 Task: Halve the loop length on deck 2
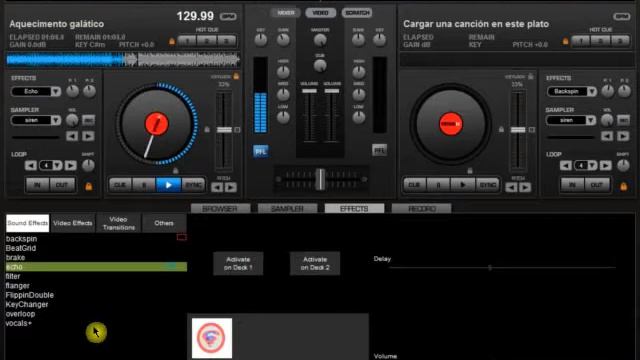pos(566,165)
